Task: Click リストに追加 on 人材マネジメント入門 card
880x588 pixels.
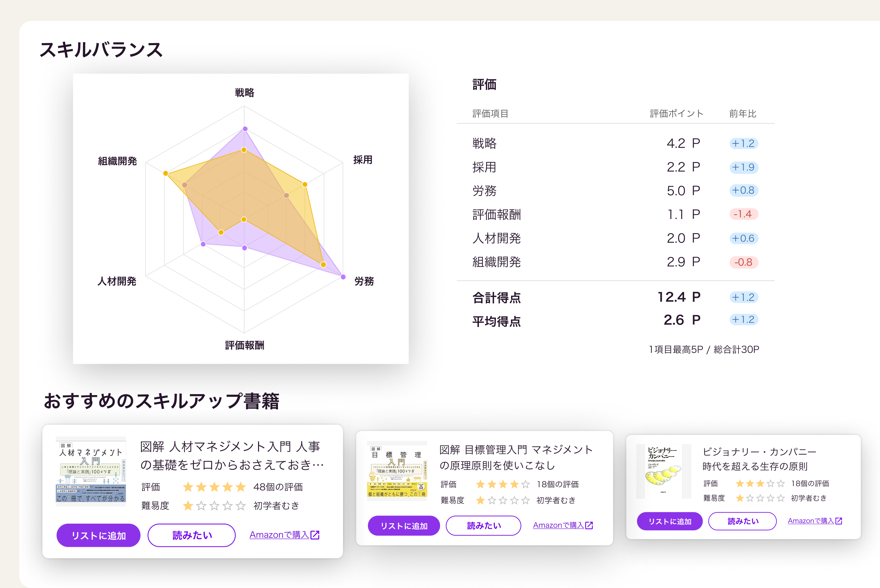Action: click(x=98, y=535)
